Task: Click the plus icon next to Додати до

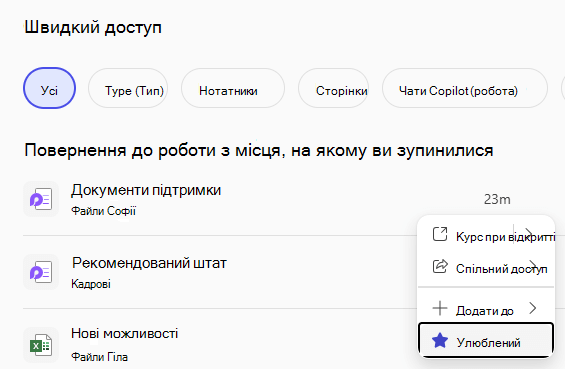Action: point(440,309)
